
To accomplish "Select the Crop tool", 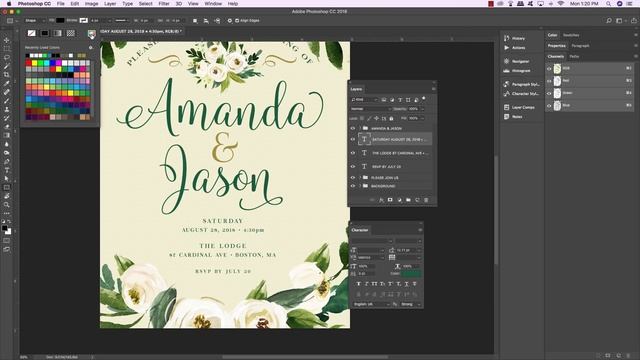I will pos(7,75).
